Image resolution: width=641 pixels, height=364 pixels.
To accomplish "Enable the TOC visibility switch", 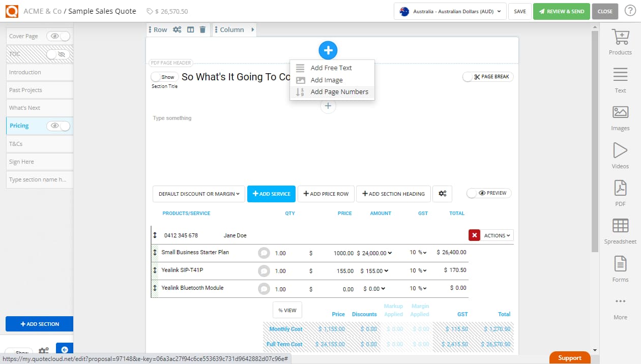I will [59, 54].
